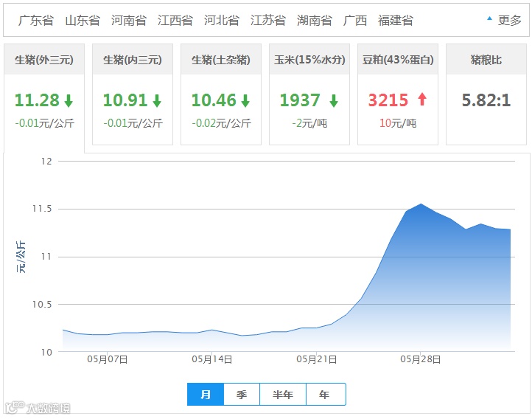Click the down arrow beside 1937
Viewport: 532px width, 419px height.
334,101
